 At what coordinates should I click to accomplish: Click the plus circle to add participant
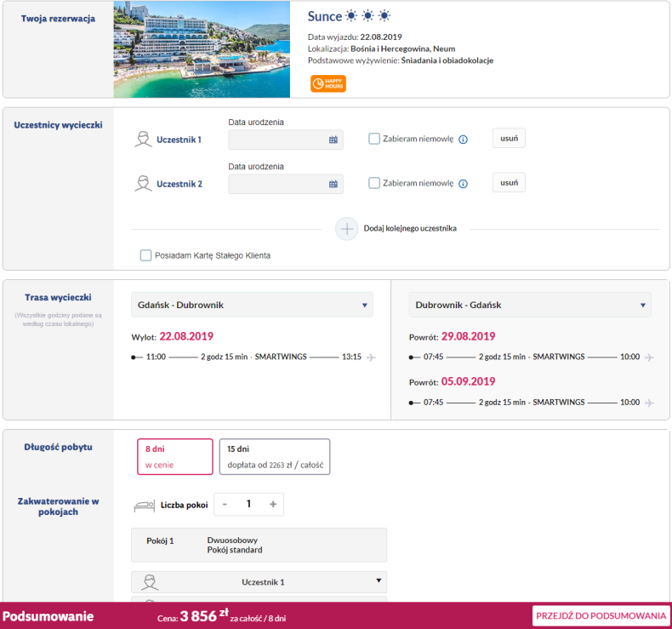(x=346, y=229)
